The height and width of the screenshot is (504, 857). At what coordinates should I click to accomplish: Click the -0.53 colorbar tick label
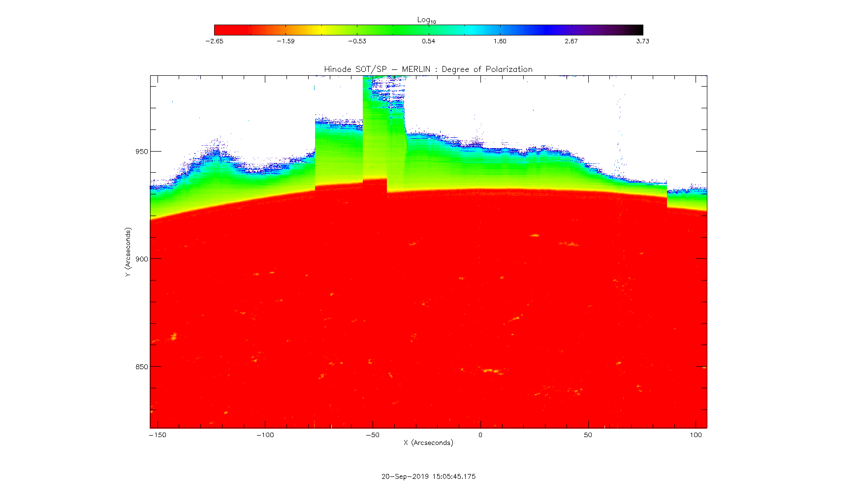pyautogui.click(x=357, y=41)
